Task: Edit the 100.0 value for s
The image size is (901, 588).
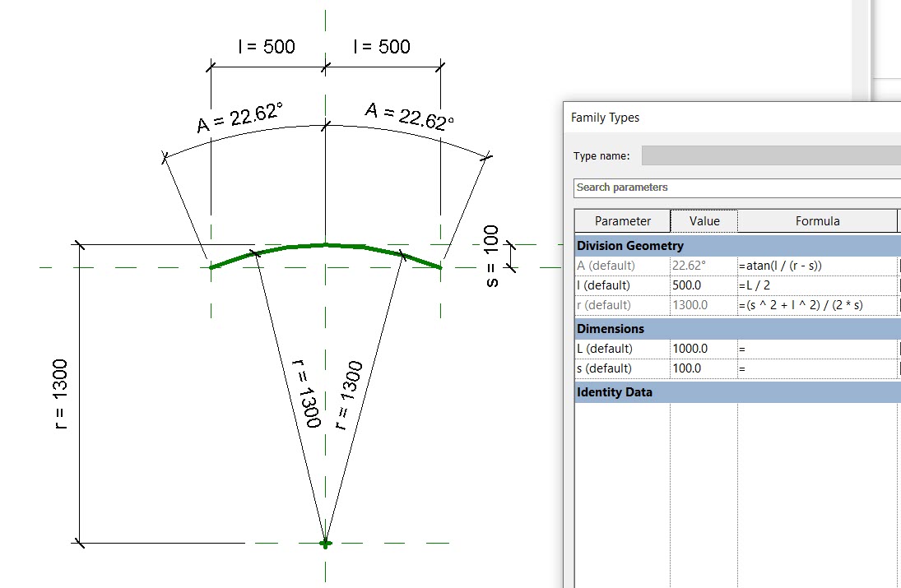Action: (x=704, y=368)
